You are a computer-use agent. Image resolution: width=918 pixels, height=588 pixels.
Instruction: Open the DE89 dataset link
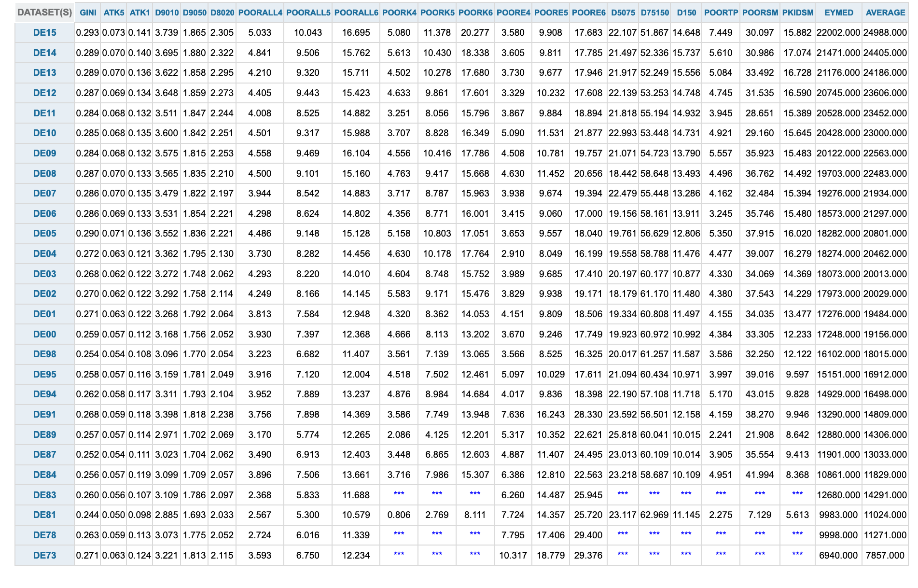point(44,434)
